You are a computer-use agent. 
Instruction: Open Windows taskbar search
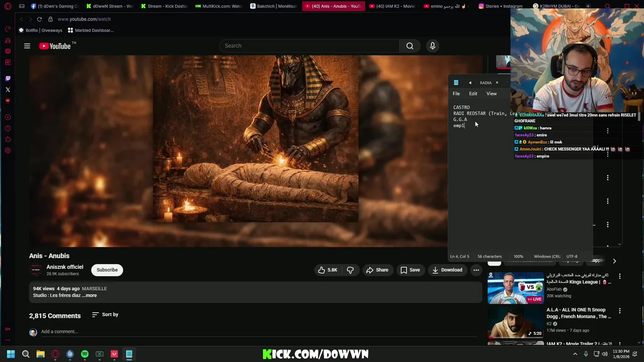[x=26, y=354]
